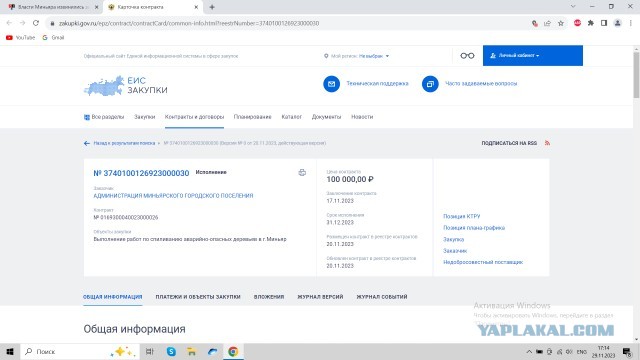
Task: Open Chrome three-dot menu
Action: pyautogui.click(x=631, y=23)
